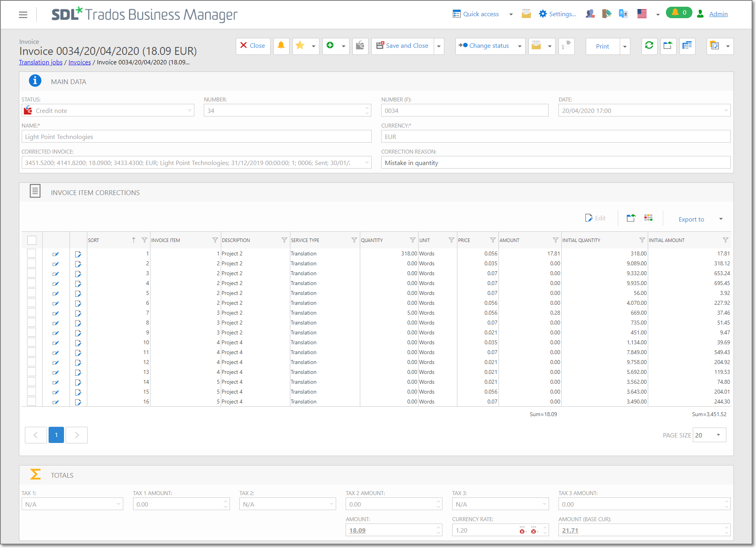Click the layout columns icon in toolbar
This screenshot has height=548, width=756.
[687, 46]
